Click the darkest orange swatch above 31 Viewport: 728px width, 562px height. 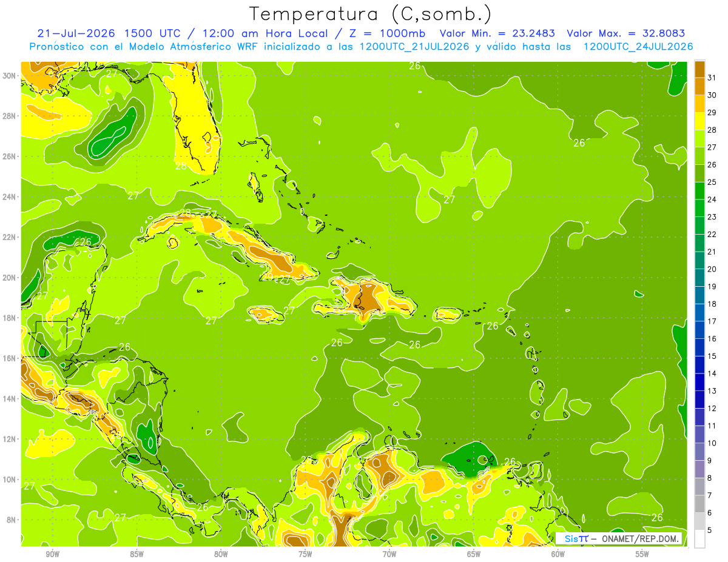point(699,69)
